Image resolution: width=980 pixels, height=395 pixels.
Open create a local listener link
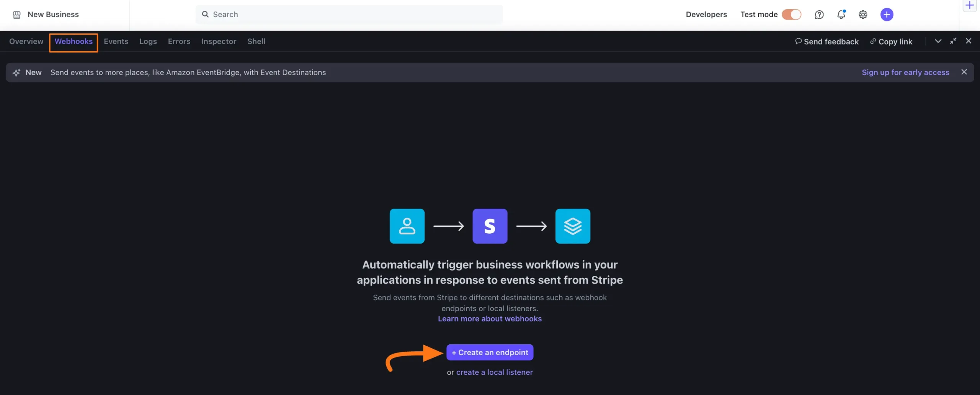click(494, 372)
